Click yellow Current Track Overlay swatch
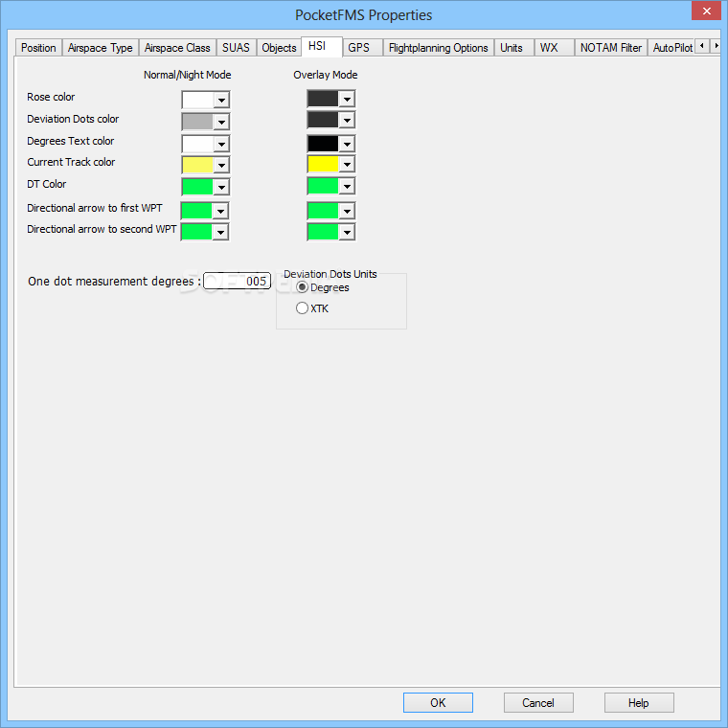728x728 pixels. [x=323, y=164]
